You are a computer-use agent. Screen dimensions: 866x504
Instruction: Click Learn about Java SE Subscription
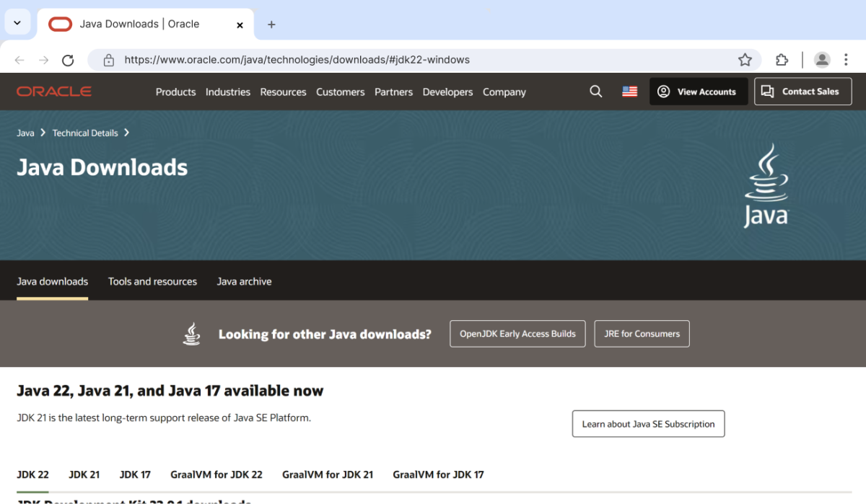tap(648, 423)
